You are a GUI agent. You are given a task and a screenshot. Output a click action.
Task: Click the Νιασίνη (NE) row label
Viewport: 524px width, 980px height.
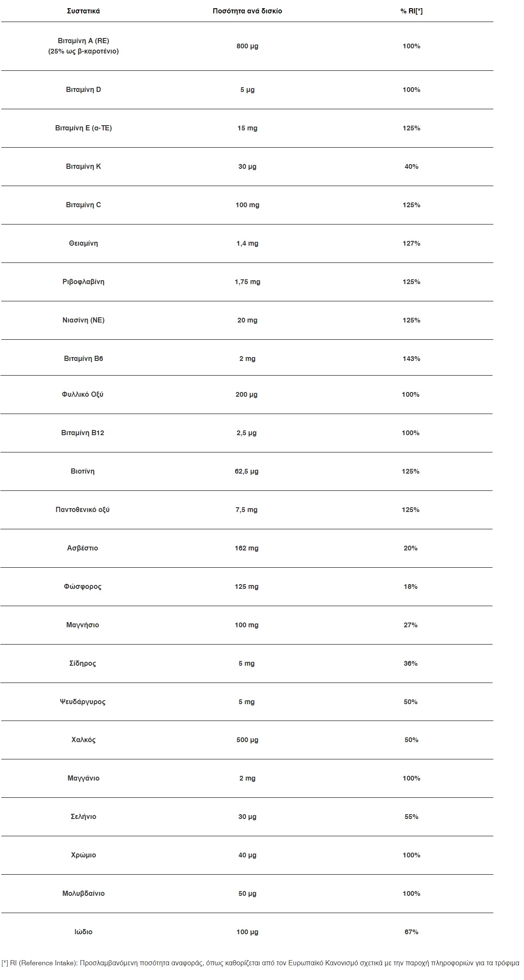pyautogui.click(x=83, y=320)
